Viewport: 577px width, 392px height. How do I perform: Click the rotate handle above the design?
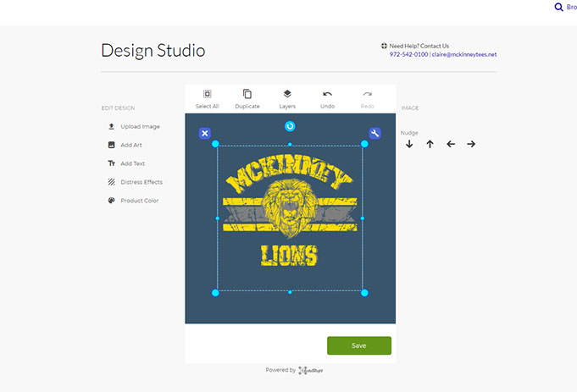pos(290,126)
